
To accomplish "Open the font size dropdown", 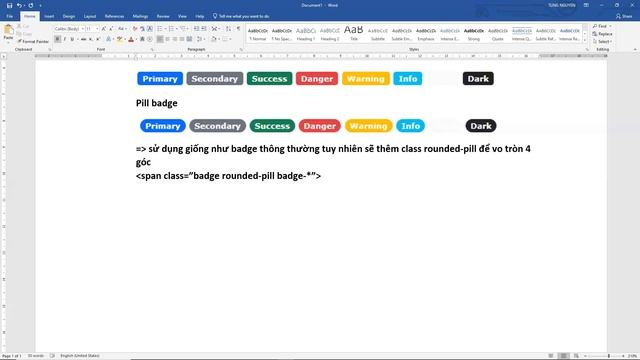I will click(x=97, y=29).
